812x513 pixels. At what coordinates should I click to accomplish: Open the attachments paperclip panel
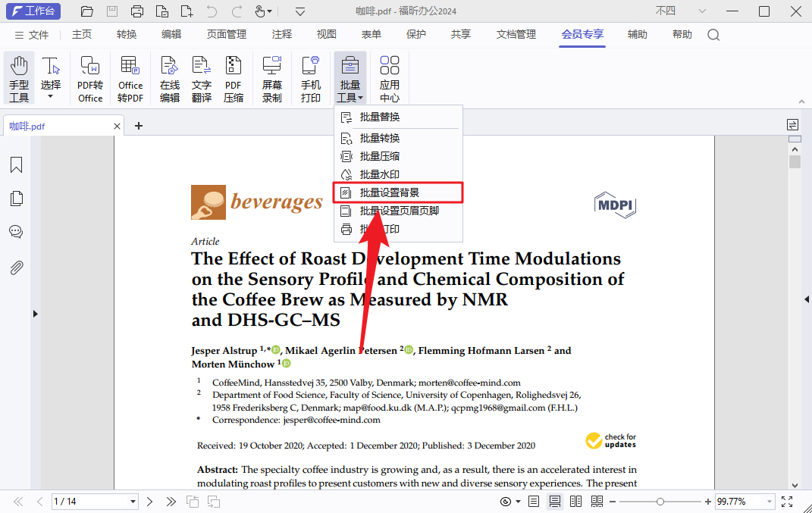click(x=16, y=267)
